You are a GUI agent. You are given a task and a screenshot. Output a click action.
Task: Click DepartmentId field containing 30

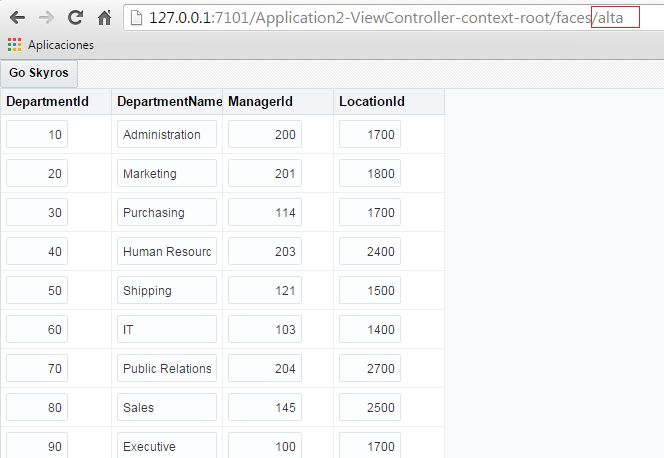(x=37, y=213)
